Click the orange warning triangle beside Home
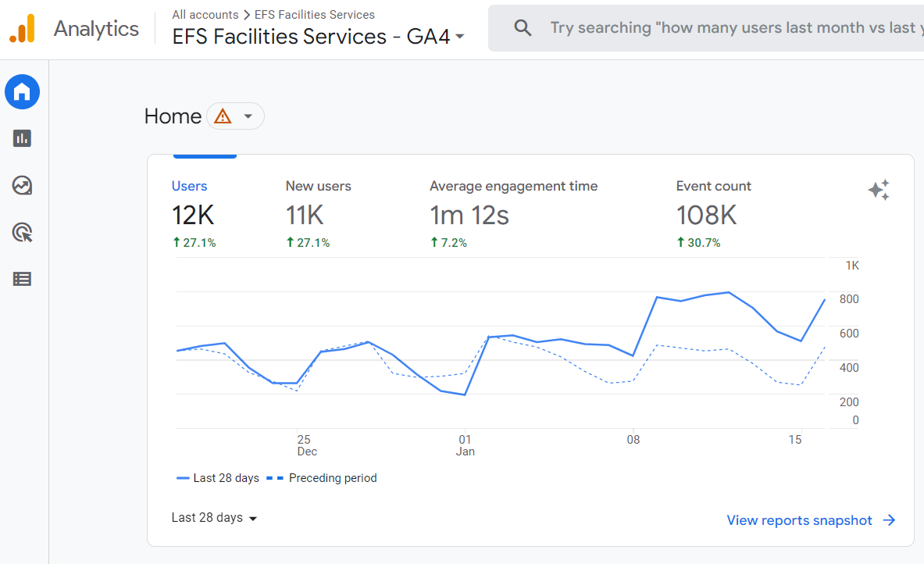The height and width of the screenshot is (564, 924). click(x=223, y=116)
